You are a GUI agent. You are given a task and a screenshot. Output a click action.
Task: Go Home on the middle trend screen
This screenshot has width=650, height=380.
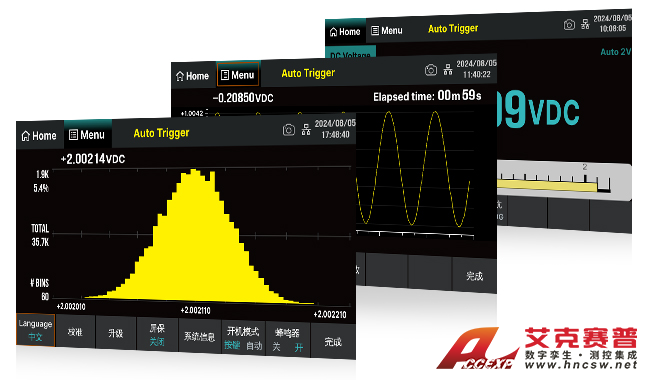192,76
